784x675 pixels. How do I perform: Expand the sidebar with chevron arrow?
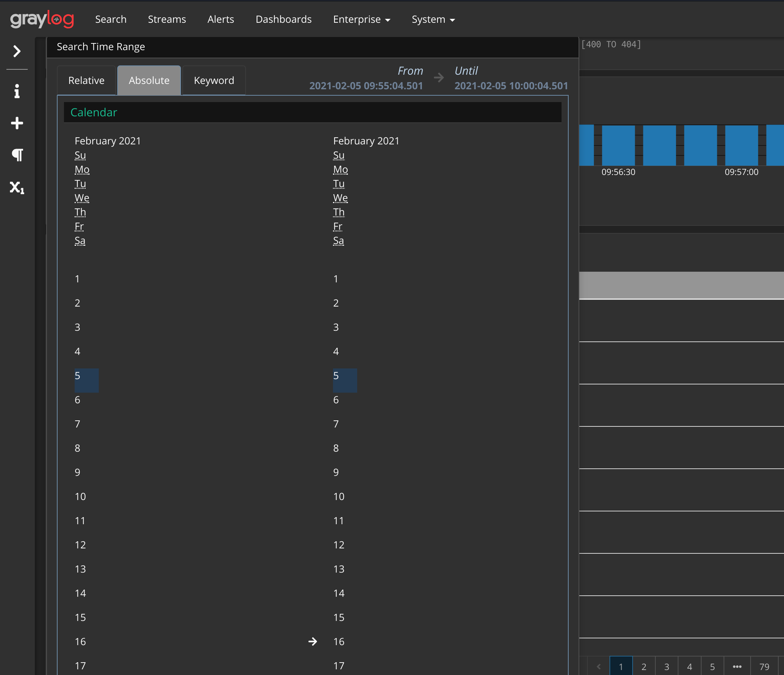coord(17,51)
